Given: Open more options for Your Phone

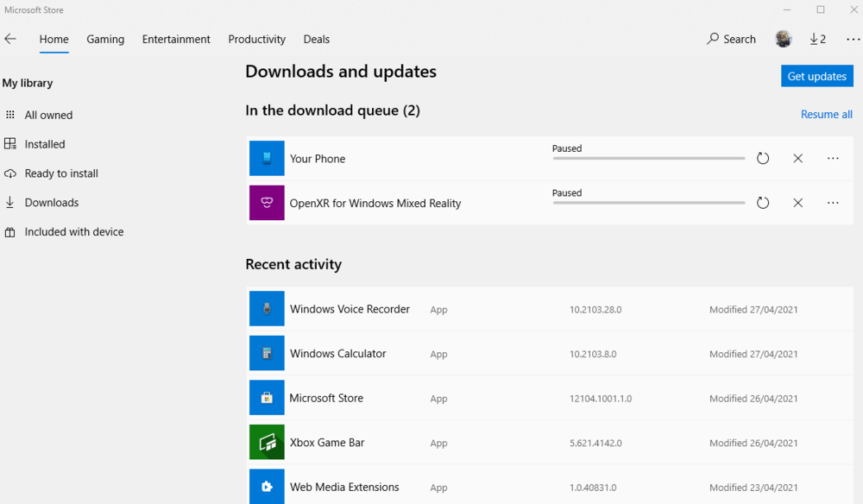Looking at the screenshot, I should point(833,159).
